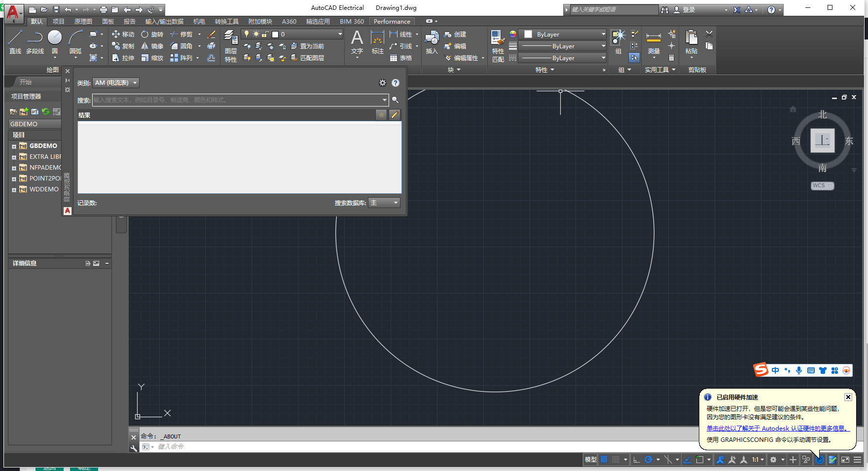The image size is (868, 471).
Task: Click the 阵列 (Array) tool
Action: tap(181, 58)
